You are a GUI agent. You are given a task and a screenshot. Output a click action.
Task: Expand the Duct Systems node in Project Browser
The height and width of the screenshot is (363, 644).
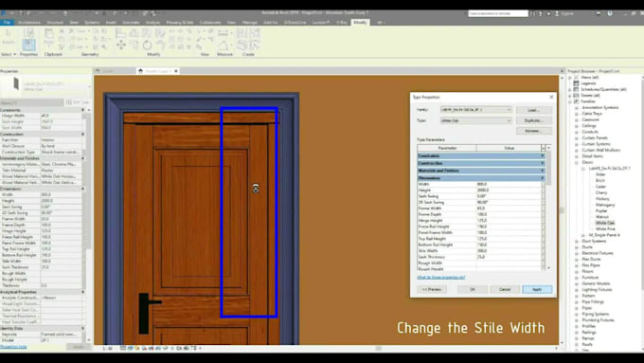[x=577, y=241]
